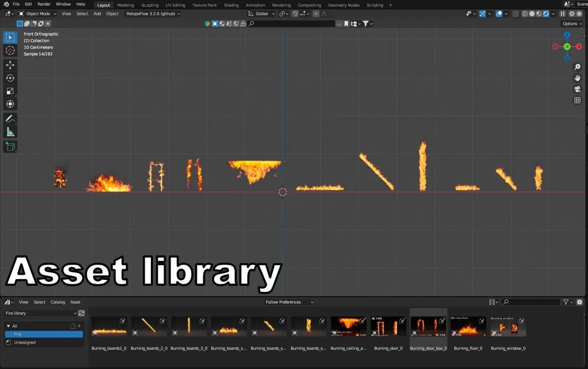The width and height of the screenshot is (588, 369).
Task: Select the Add Cube tool
Action: point(10,146)
